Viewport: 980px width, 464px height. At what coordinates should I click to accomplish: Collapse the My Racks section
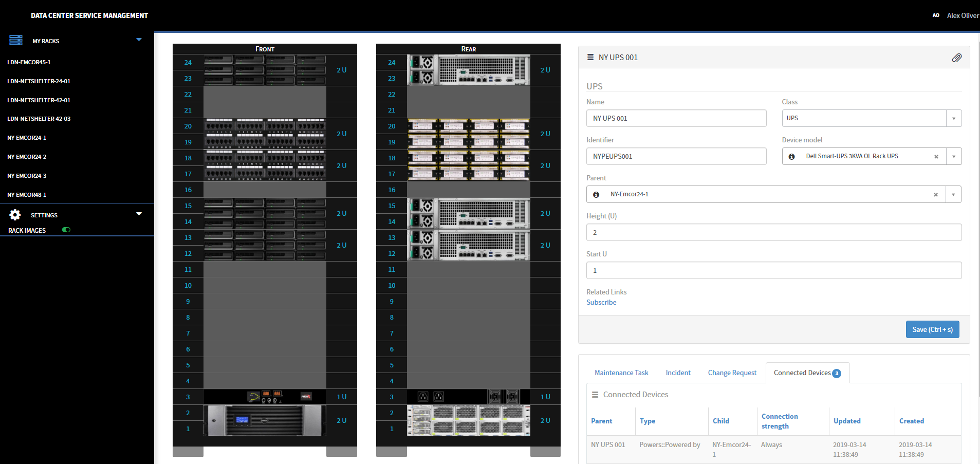pyautogui.click(x=139, y=40)
